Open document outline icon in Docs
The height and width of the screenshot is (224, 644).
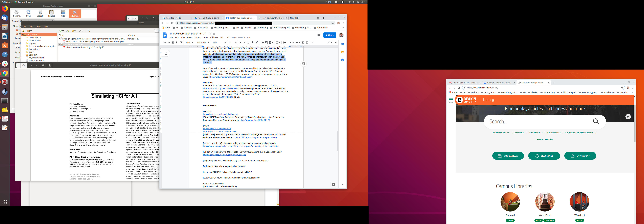[x=166, y=53]
